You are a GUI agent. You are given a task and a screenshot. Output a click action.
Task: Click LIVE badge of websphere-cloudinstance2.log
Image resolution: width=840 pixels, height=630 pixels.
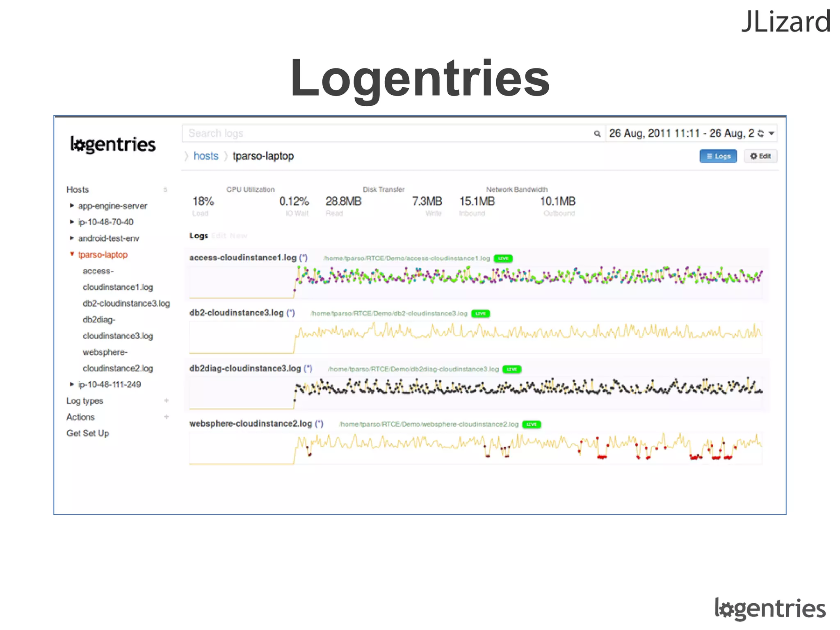[532, 425]
